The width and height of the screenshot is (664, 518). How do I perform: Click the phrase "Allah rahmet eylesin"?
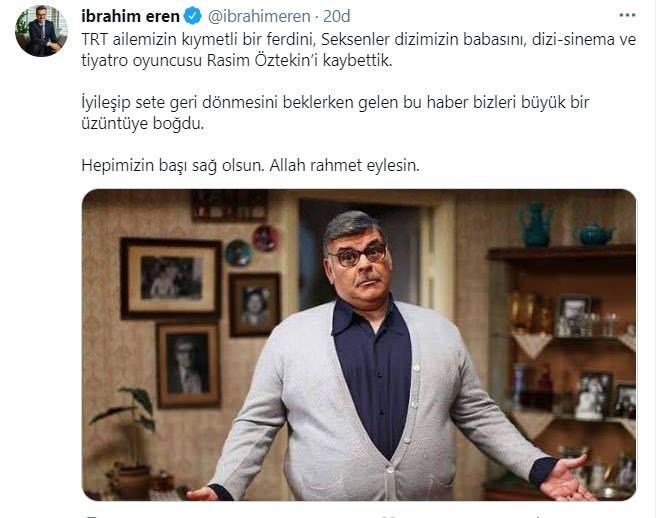pos(345,165)
